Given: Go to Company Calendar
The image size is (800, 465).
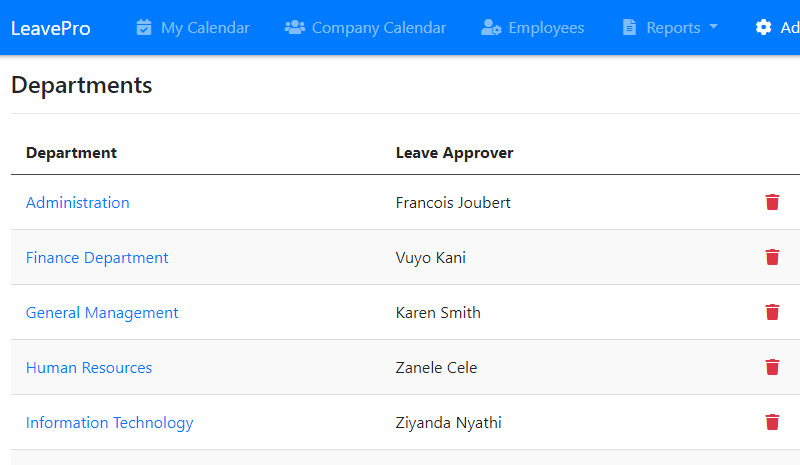Looking at the screenshot, I should tap(378, 27).
